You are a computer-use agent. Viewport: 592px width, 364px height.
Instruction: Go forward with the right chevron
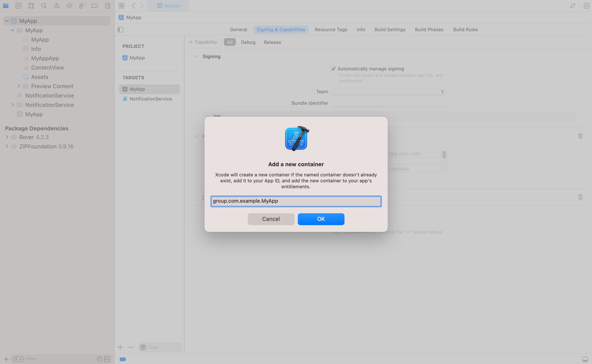point(142,6)
